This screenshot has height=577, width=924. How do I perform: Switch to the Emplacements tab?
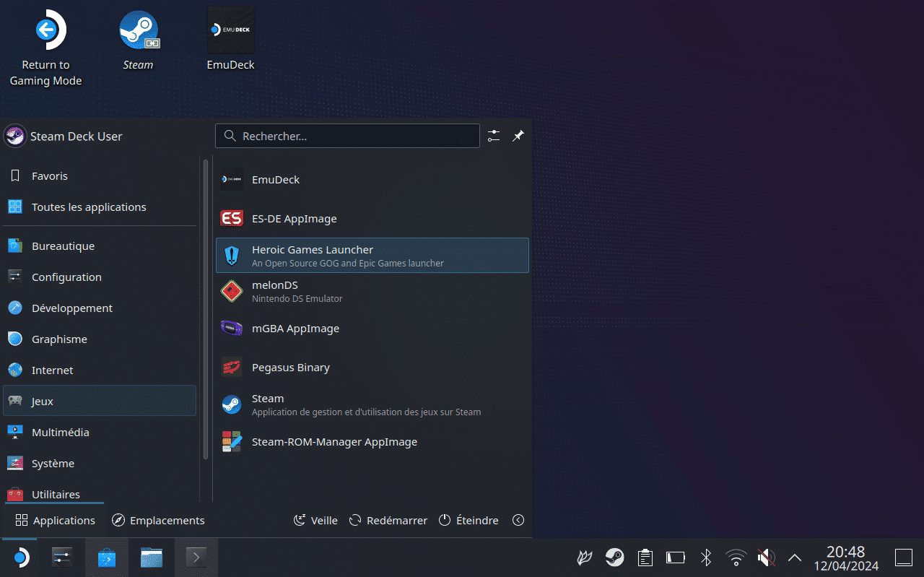pyautogui.click(x=158, y=520)
